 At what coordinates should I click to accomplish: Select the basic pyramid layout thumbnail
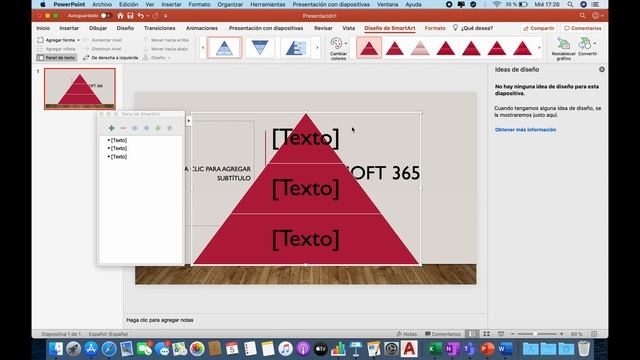[x=224, y=48]
